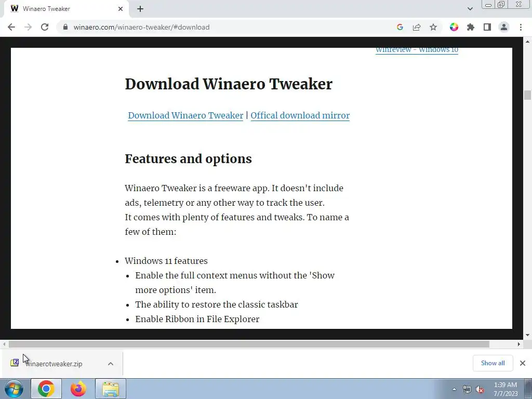The width and height of the screenshot is (532, 399).
Task: Reload the Winaero Tweaker page
Action: point(45,27)
